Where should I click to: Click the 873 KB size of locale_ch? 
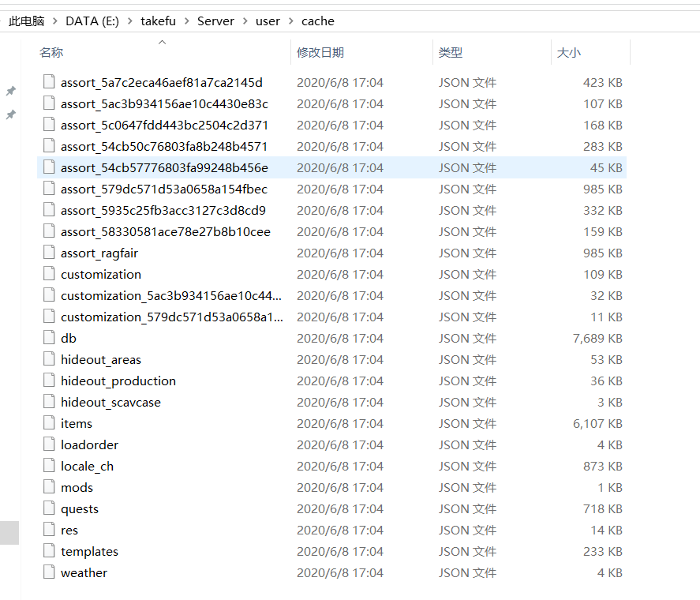coord(603,466)
